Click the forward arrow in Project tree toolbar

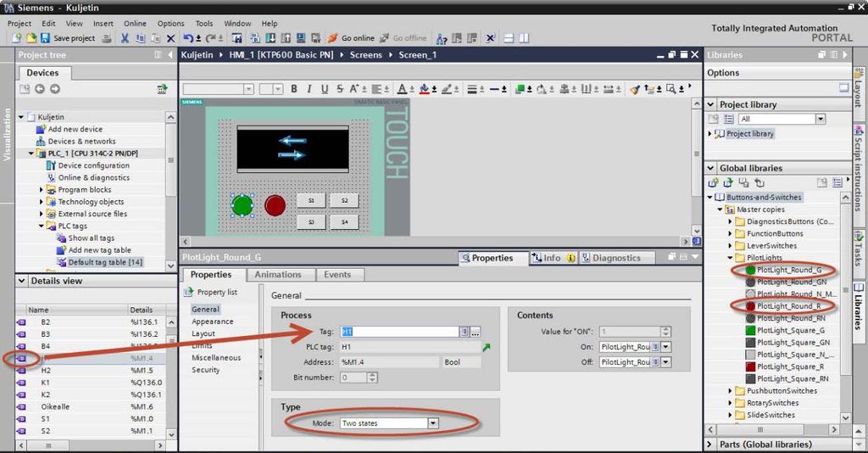point(55,88)
